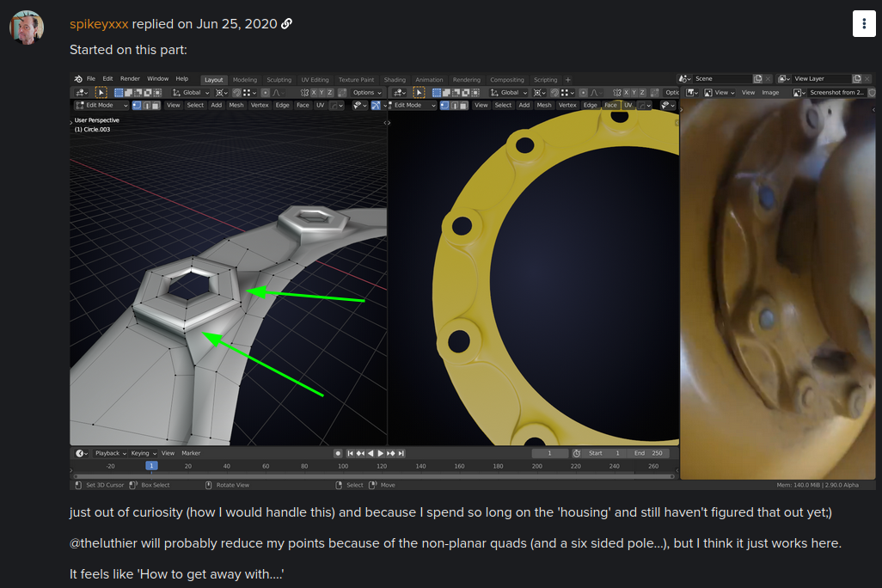Select the Tweak cursor tool in left viewport header
The width and height of the screenshot is (882, 588).
(x=101, y=93)
